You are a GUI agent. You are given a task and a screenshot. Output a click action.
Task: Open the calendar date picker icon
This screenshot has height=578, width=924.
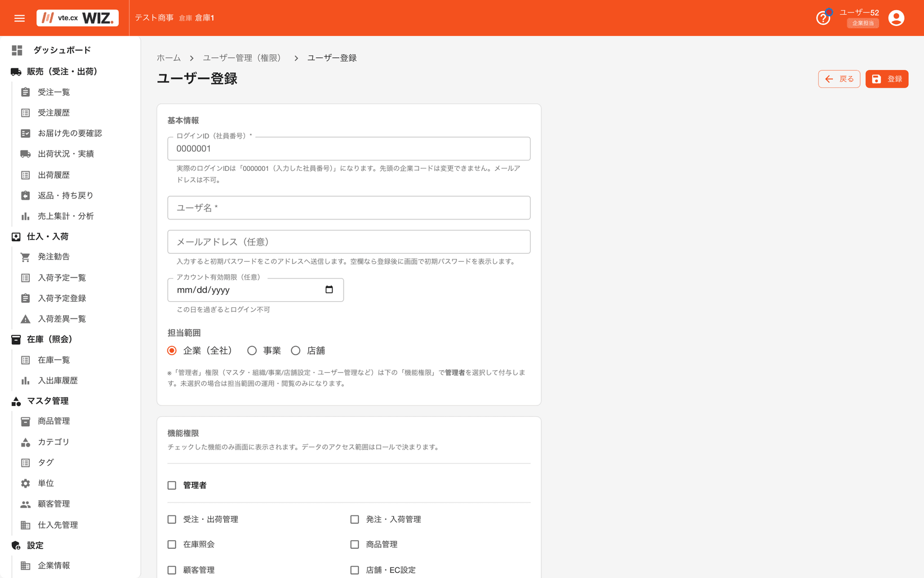tap(329, 289)
